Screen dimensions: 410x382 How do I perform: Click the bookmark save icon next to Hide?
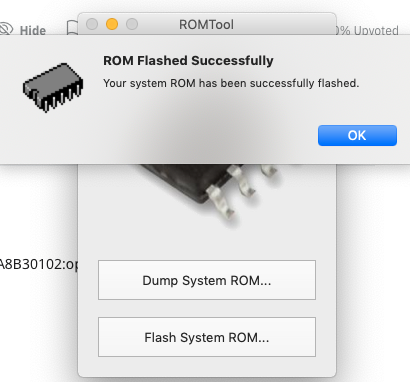[72, 28]
